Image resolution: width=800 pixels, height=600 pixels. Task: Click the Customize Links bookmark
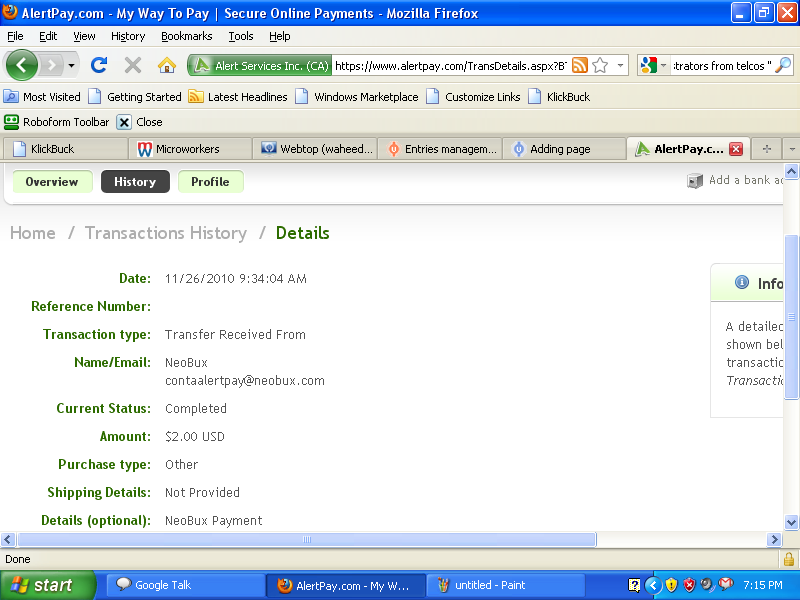coord(473,96)
